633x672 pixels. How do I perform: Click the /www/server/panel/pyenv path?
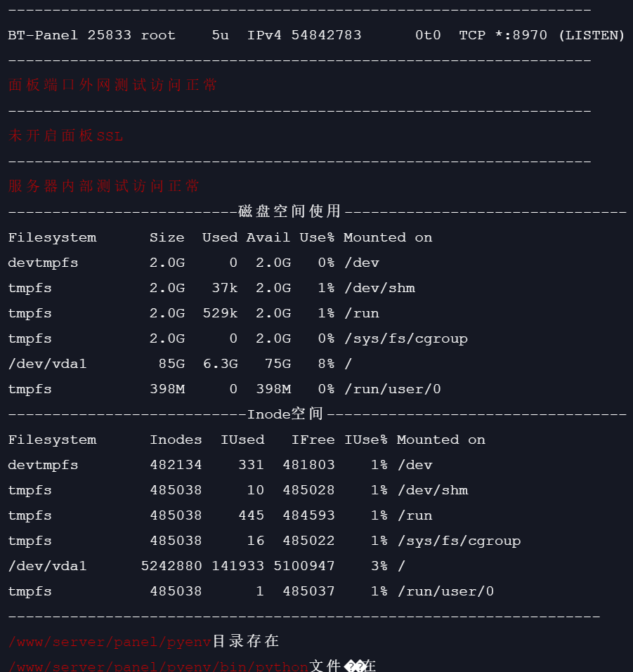point(110,642)
